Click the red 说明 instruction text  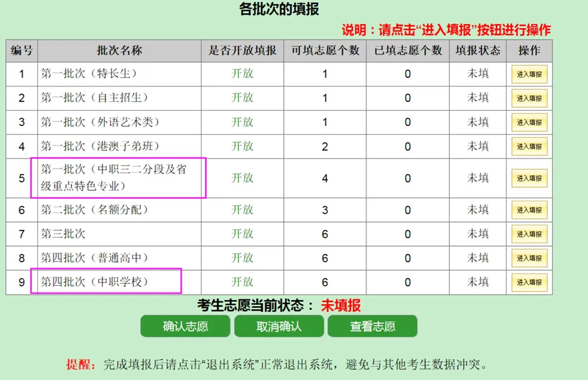click(446, 29)
